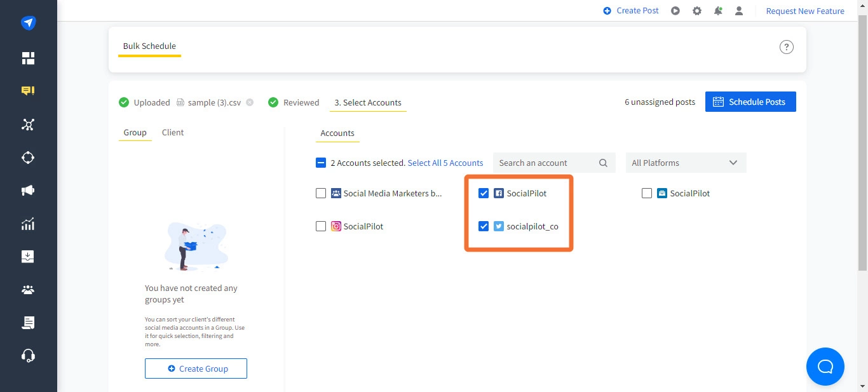Viewport: 868px width, 392px height.
Task: Open the support headset icon
Action: 28,356
